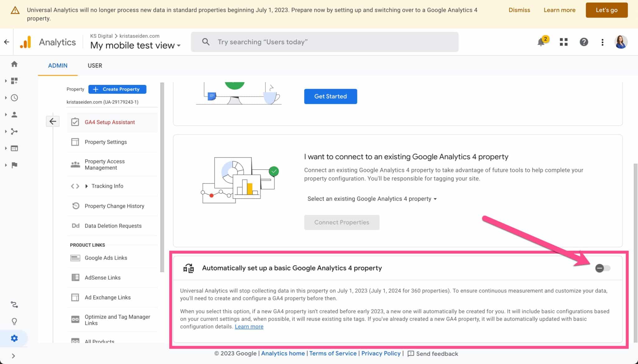Viewport: 638px width, 364px height.
Task: Switch to the USER tab
Action: 95,66
